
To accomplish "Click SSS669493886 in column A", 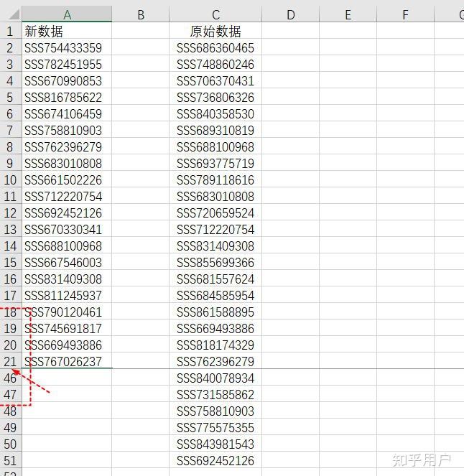I will click(67, 345).
